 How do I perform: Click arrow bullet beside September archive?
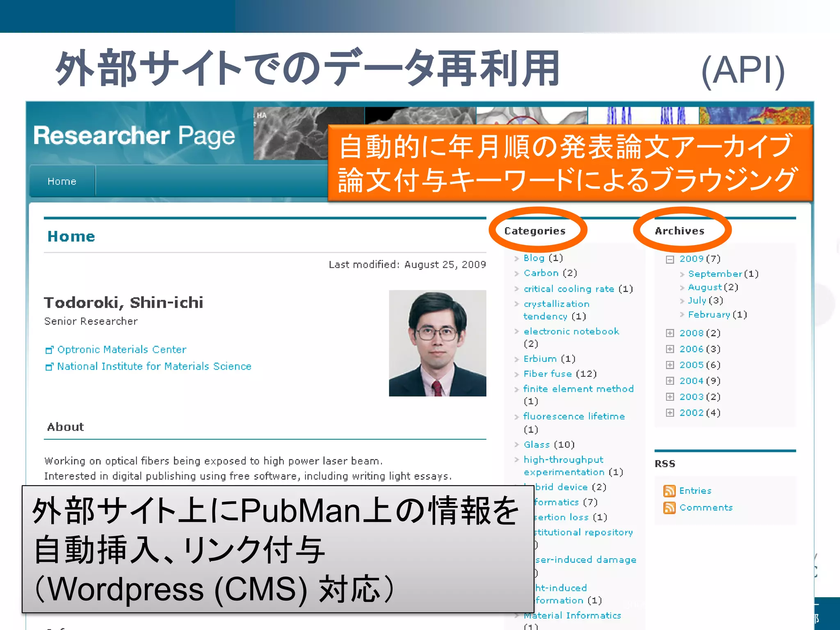[x=682, y=274]
